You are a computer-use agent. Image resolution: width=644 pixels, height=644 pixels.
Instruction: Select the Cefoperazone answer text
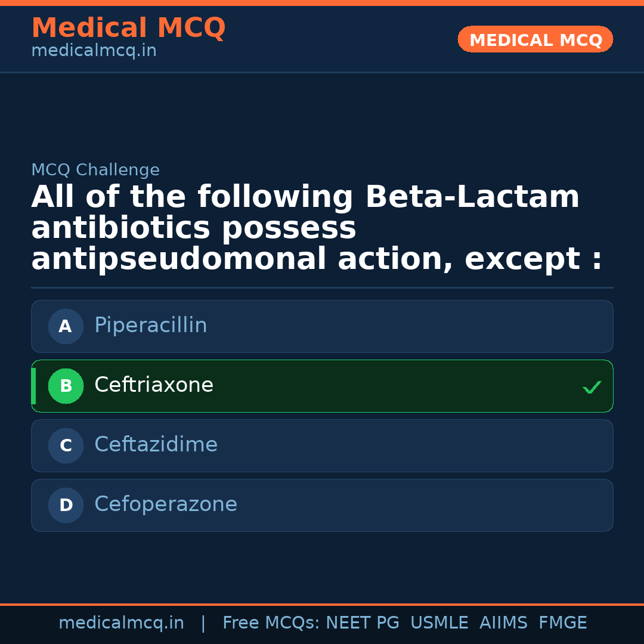coord(166,504)
